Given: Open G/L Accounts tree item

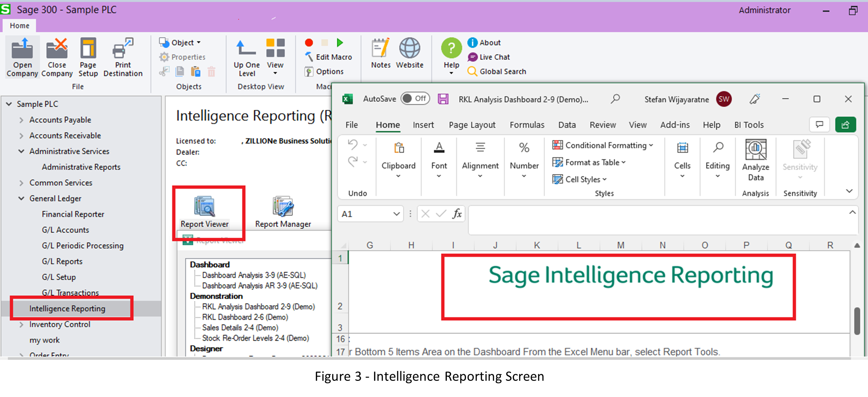Looking at the screenshot, I should [65, 230].
